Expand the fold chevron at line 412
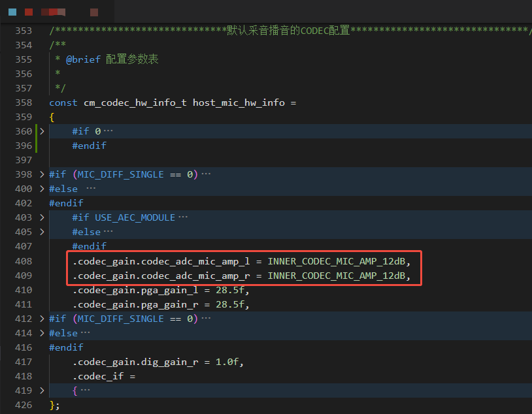 42,319
